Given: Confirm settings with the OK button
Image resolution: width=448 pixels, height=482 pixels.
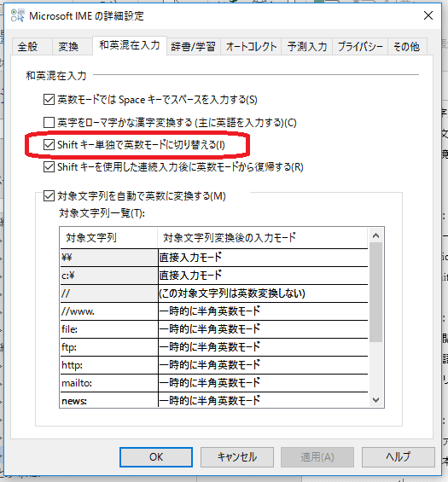Looking at the screenshot, I should [156, 457].
